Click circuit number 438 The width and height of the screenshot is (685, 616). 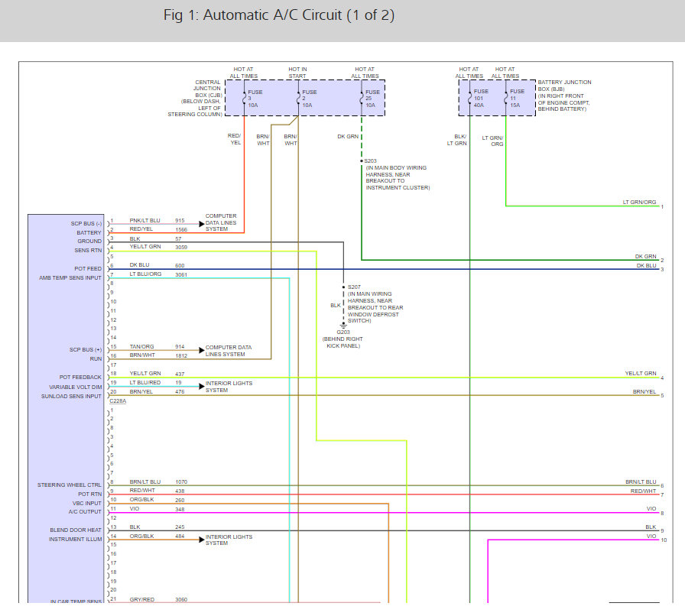180,491
